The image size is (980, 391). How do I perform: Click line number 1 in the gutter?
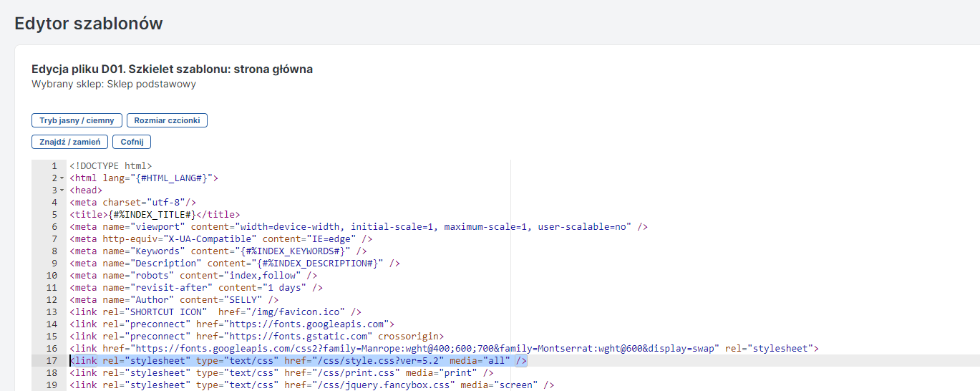pyautogui.click(x=54, y=166)
